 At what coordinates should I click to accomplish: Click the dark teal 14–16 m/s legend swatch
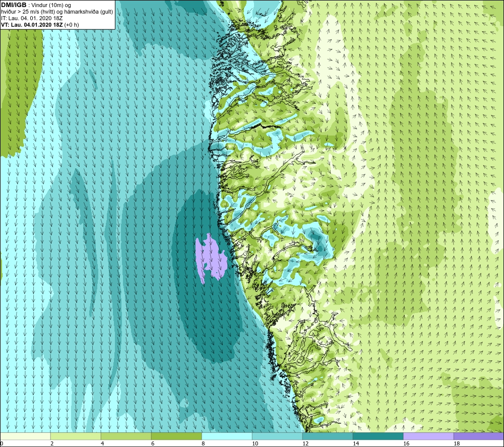click(x=378, y=436)
